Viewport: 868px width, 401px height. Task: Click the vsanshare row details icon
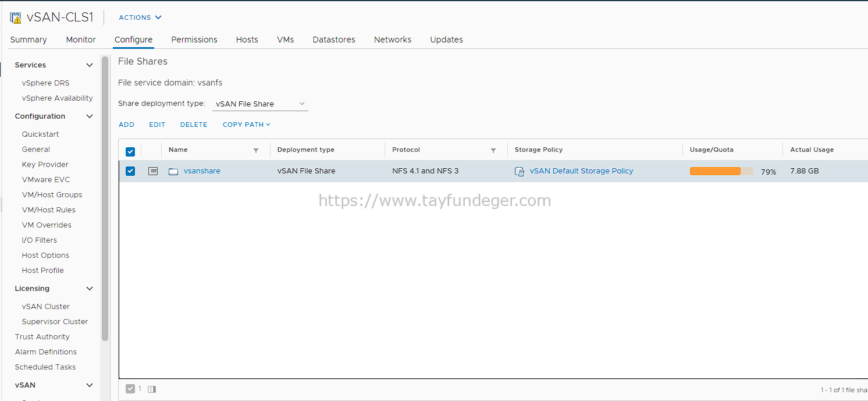[153, 171]
